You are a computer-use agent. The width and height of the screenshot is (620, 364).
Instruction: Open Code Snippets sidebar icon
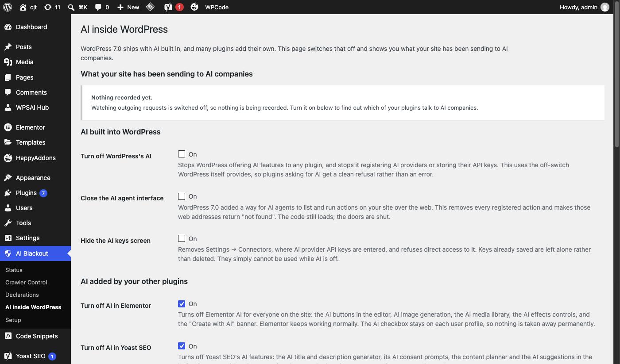[x=8, y=336]
